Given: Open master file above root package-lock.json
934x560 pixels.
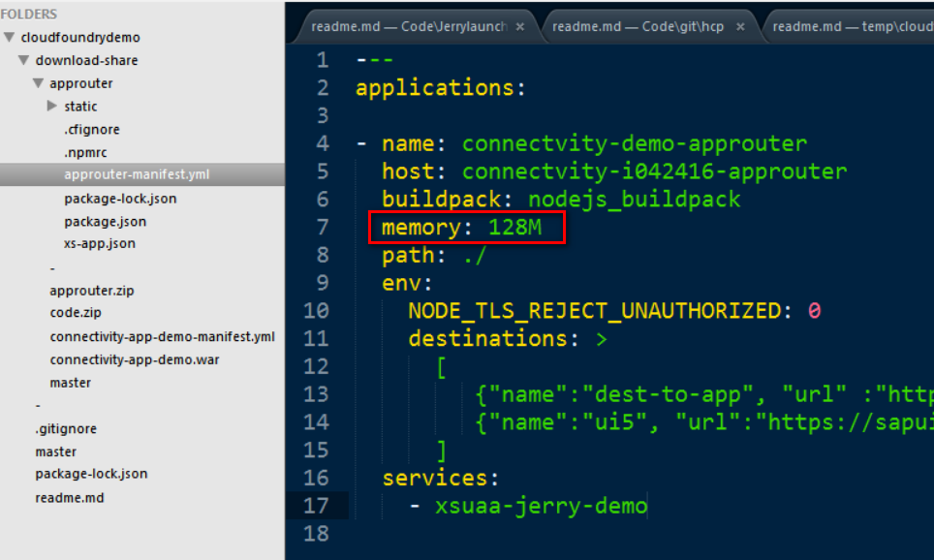Looking at the screenshot, I should pos(55,451).
